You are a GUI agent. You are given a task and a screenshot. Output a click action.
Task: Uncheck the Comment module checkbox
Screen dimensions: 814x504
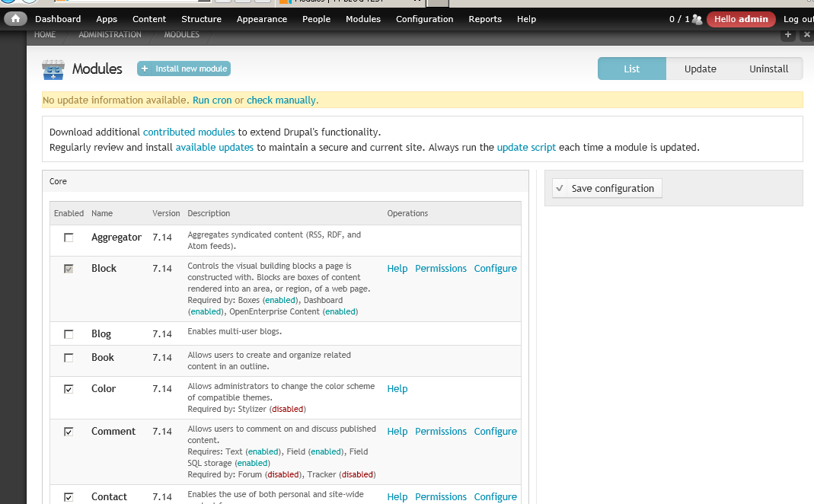[69, 432]
